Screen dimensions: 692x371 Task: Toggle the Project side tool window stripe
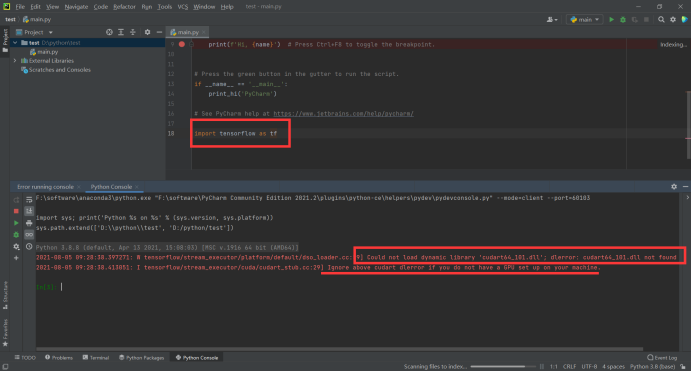pos(5,41)
